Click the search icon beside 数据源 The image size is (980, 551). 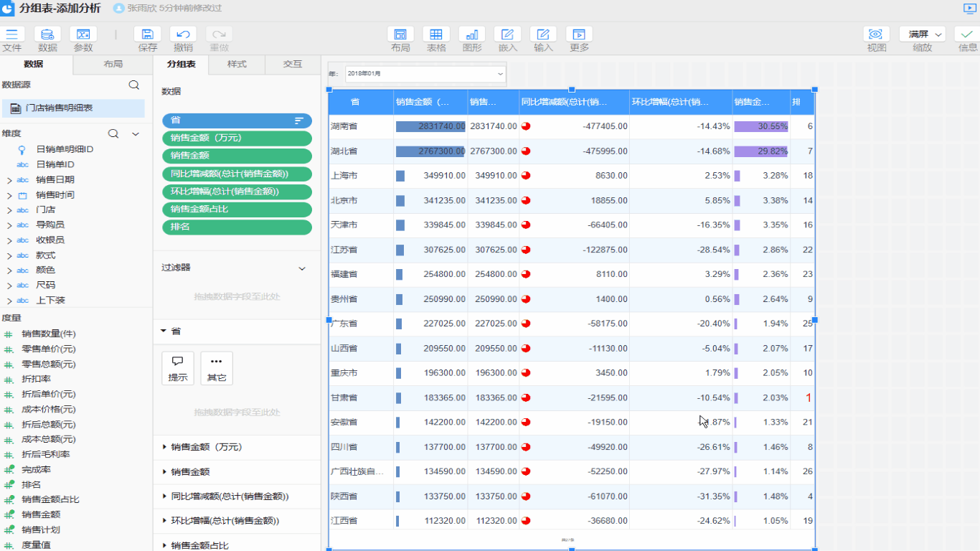point(133,85)
